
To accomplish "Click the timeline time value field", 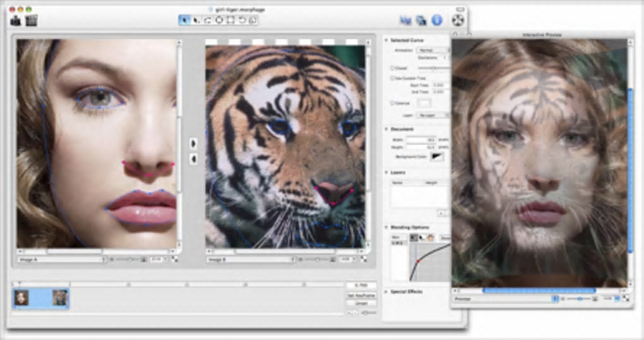I will click(x=361, y=286).
